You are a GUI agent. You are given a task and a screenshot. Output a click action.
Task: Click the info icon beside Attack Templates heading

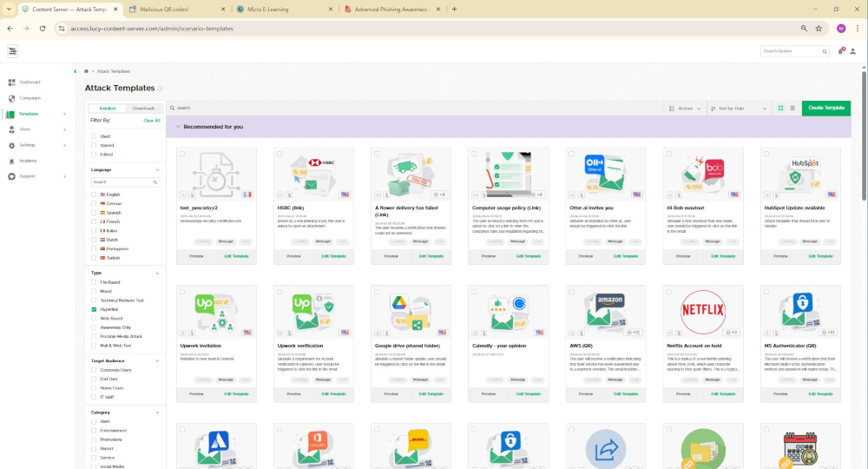tap(161, 89)
